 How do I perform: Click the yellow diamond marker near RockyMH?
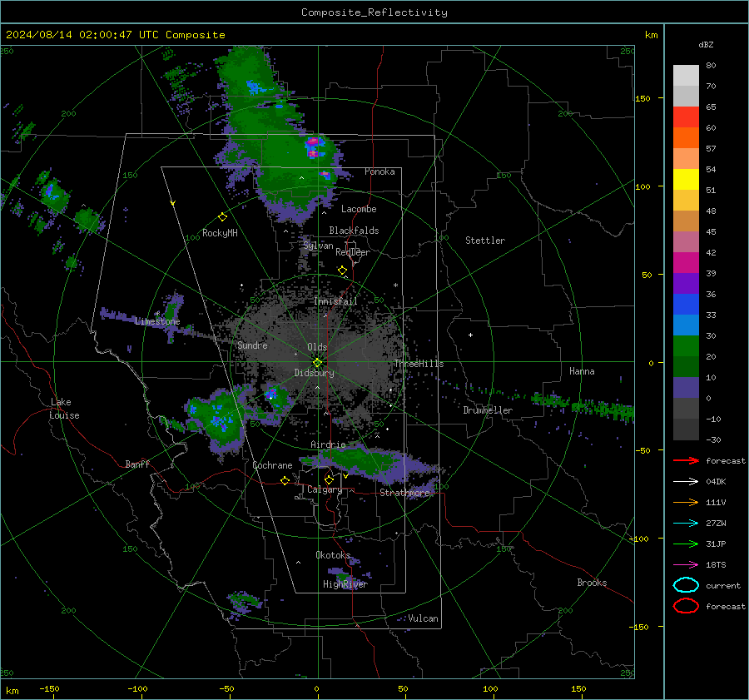(222, 217)
